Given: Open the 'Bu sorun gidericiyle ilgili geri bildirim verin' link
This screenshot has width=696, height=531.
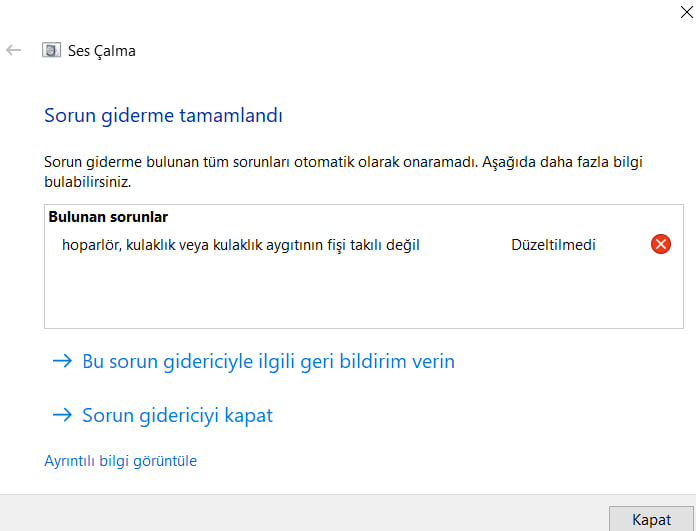Looking at the screenshot, I should coord(268,361).
